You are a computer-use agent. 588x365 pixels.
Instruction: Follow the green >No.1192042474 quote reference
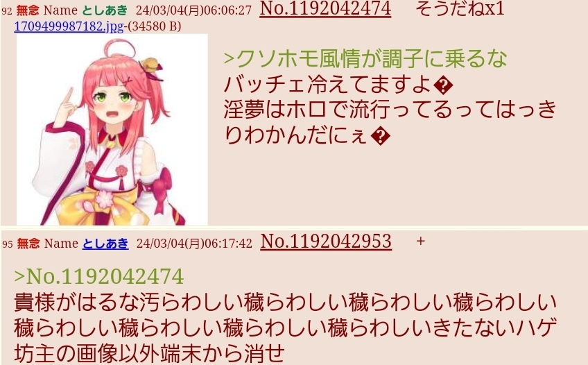[x=98, y=277]
